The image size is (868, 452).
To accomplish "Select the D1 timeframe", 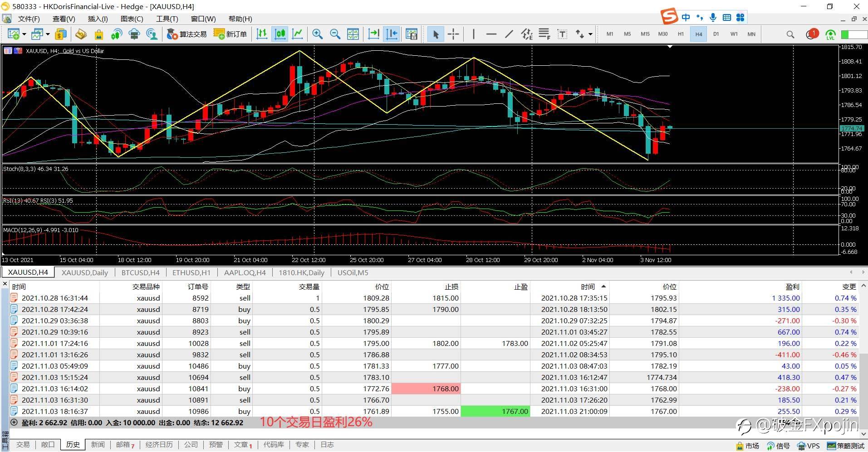I will click(x=716, y=34).
